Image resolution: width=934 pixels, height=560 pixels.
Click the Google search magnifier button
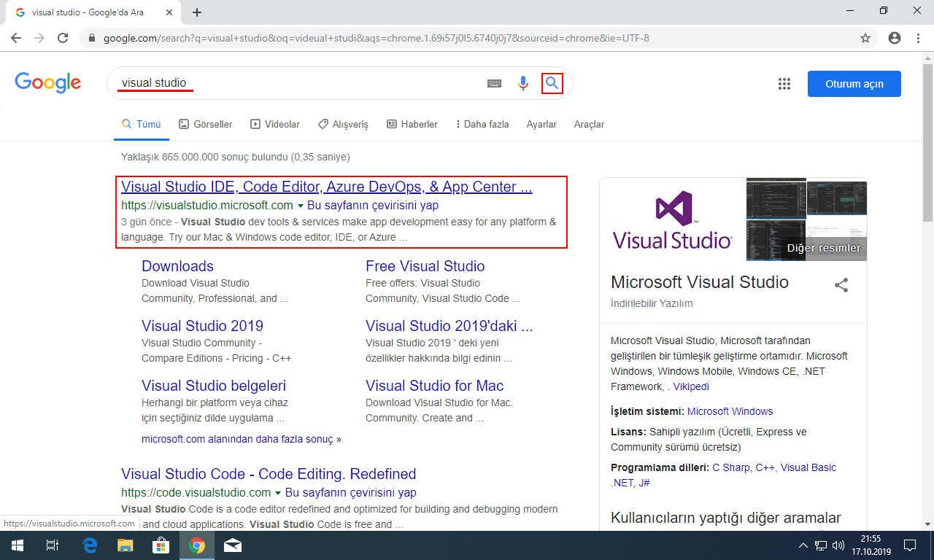pos(552,83)
